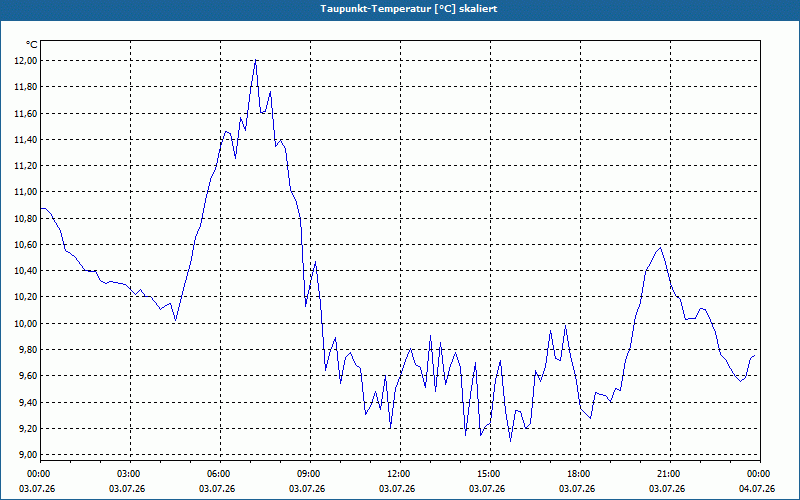Screen dimensions: 800x500
Task: Click the 06:00 time axis label
Action: click(x=221, y=474)
